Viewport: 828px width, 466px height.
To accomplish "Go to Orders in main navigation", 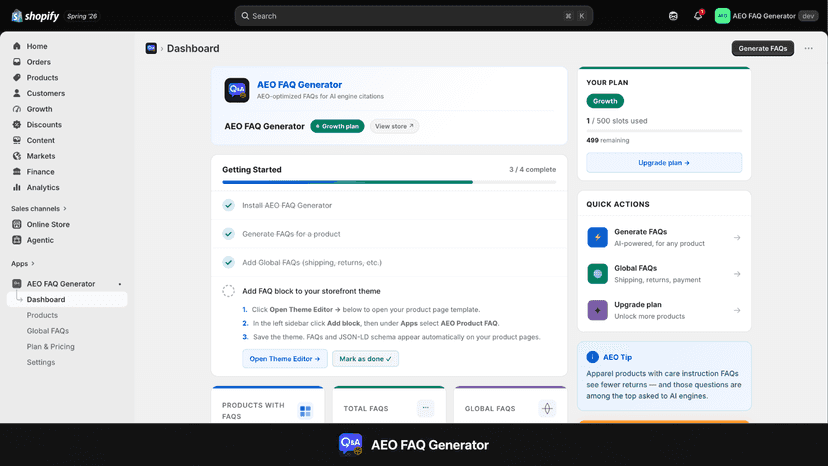I will coord(39,62).
